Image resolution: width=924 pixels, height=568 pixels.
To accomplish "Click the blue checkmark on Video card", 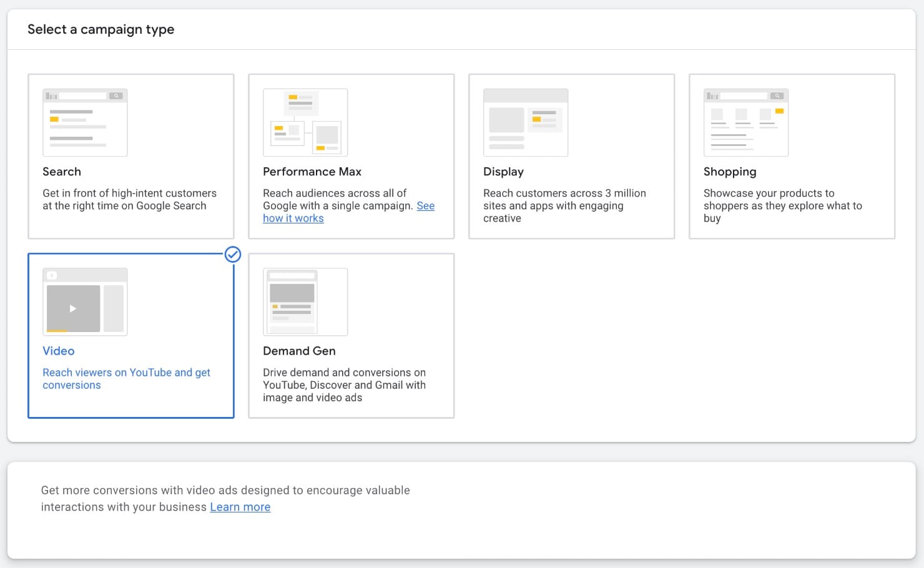I will pos(233,254).
